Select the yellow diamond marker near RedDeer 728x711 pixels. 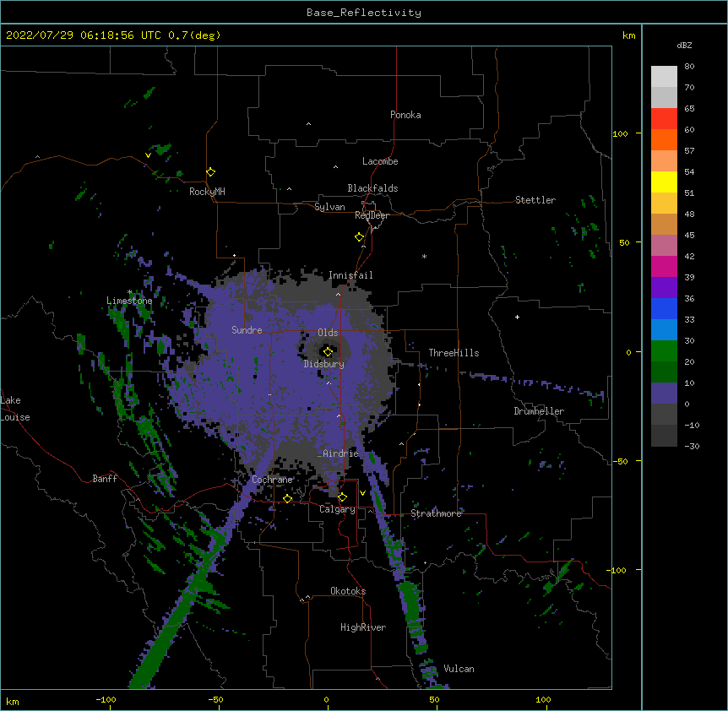pos(359,237)
